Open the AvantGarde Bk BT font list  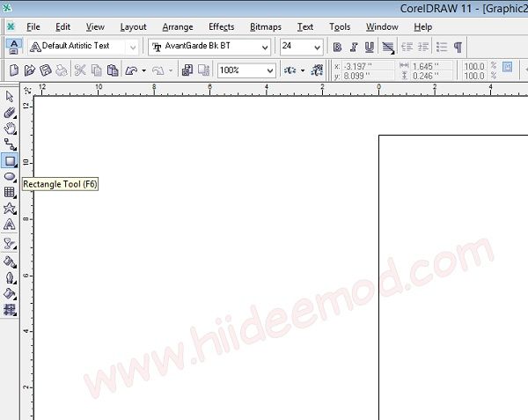[265, 48]
